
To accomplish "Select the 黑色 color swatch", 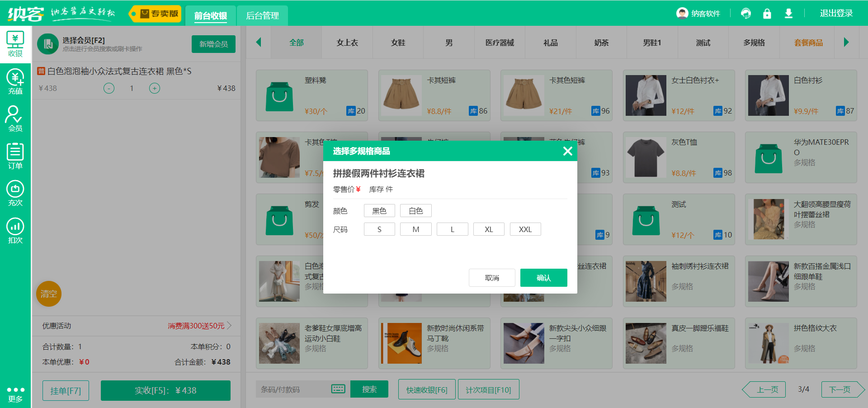I will pos(379,210).
